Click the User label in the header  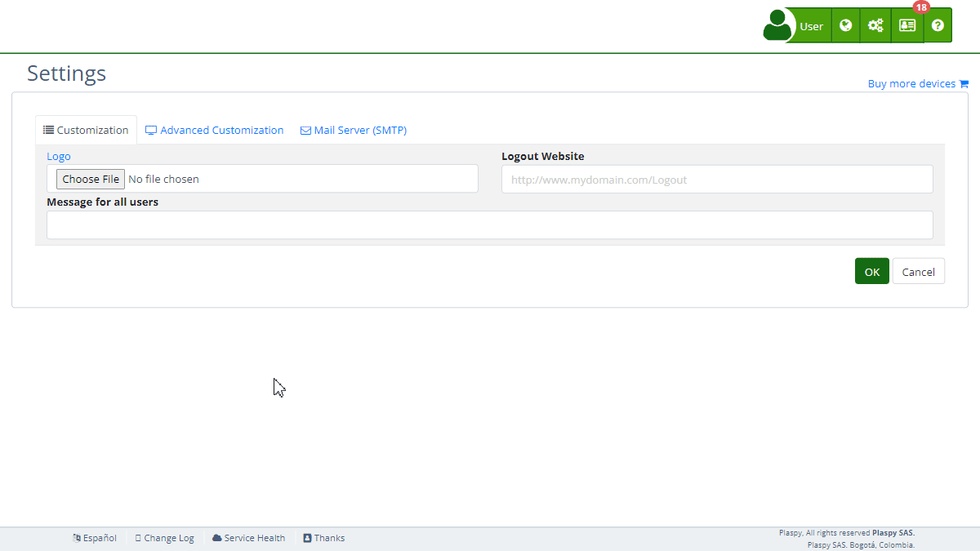coord(811,26)
